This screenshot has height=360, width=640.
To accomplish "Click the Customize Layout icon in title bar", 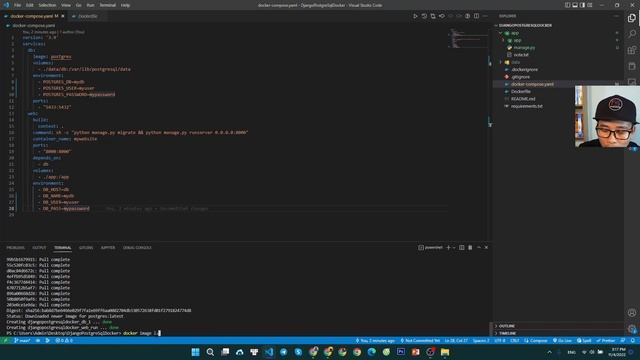I will [x=590, y=5].
